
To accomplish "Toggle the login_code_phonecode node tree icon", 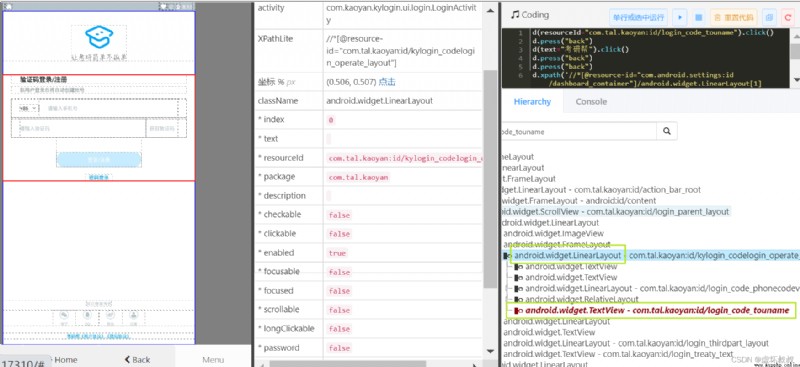I will pyautogui.click(x=518, y=288).
